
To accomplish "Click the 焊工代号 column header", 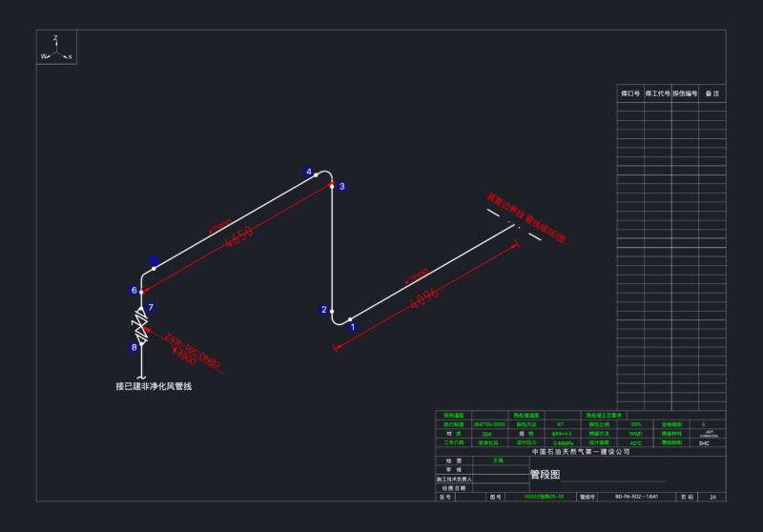I will (x=658, y=93).
